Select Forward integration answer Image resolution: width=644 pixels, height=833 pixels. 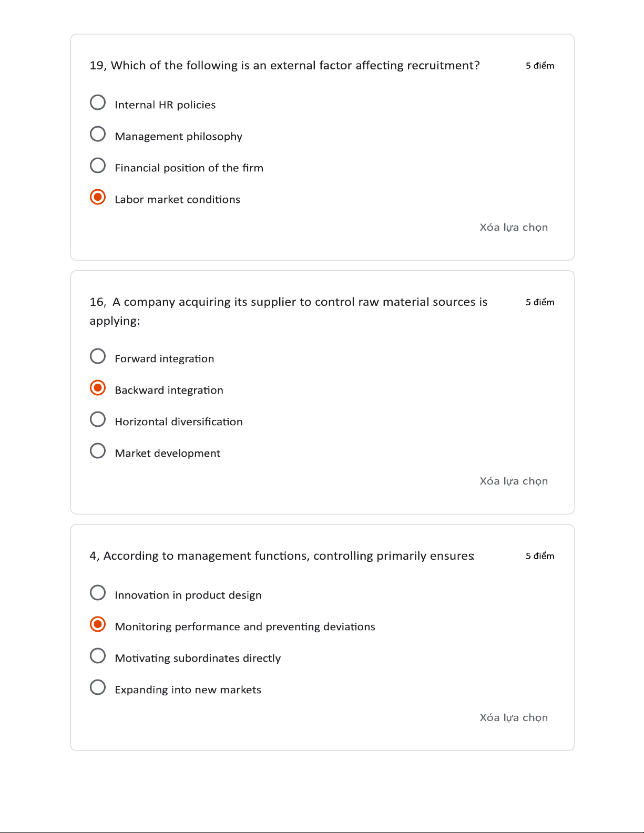click(98, 356)
